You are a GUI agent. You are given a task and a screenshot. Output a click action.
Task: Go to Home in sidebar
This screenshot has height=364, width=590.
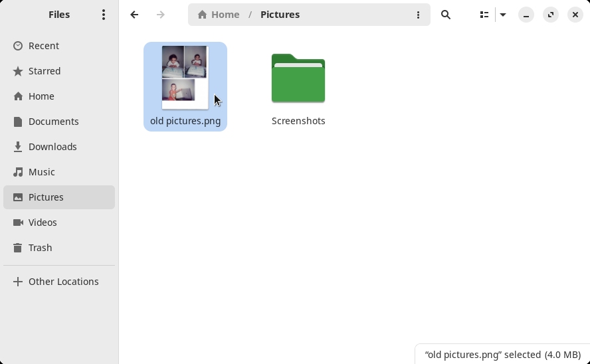click(x=59, y=96)
